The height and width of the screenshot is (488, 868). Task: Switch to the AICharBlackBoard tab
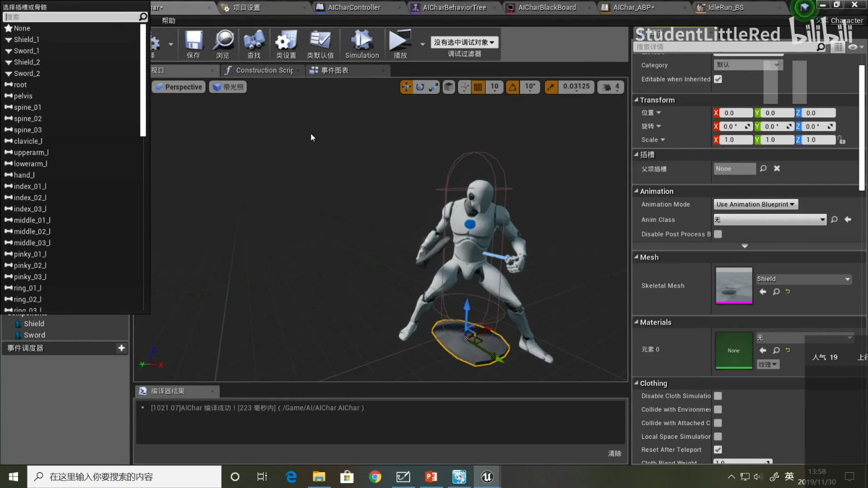click(547, 8)
